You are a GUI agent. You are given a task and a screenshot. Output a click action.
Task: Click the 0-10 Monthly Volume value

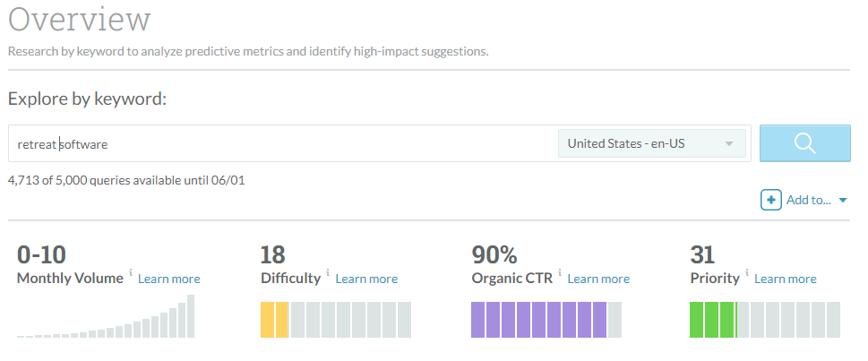click(x=41, y=254)
